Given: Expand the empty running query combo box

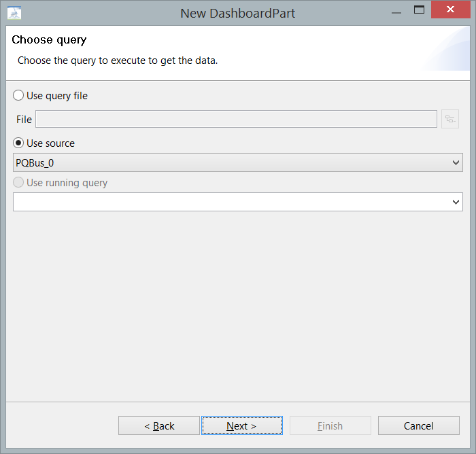Looking at the screenshot, I should (237, 202).
